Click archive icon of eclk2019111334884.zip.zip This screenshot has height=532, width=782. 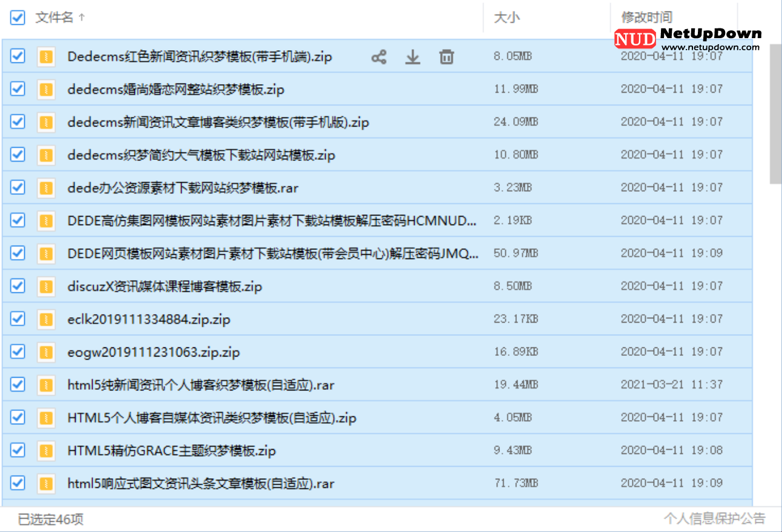point(46,319)
